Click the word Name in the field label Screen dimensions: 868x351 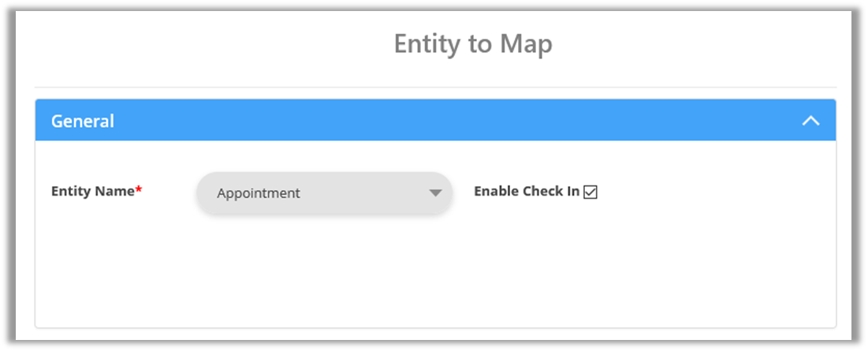(x=116, y=191)
